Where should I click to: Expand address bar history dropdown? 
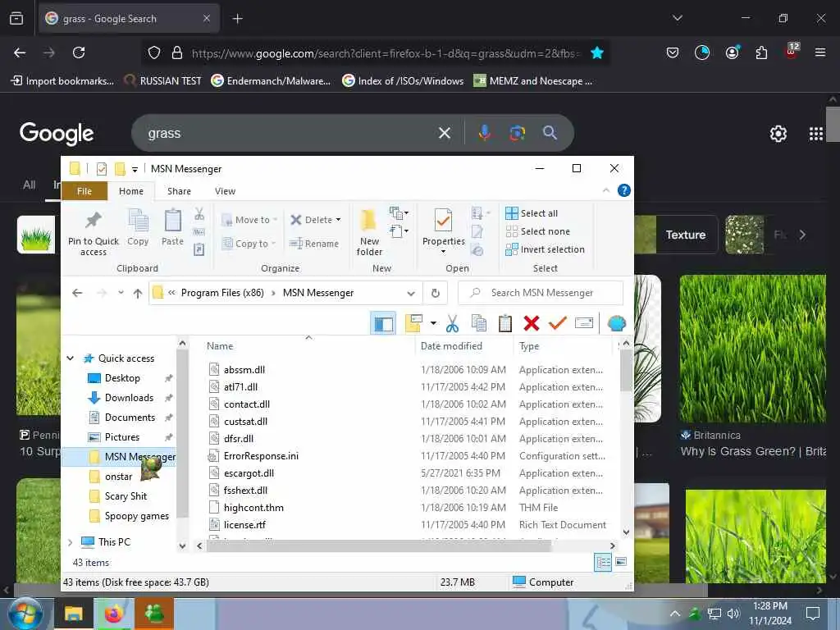[x=411, y=293]
